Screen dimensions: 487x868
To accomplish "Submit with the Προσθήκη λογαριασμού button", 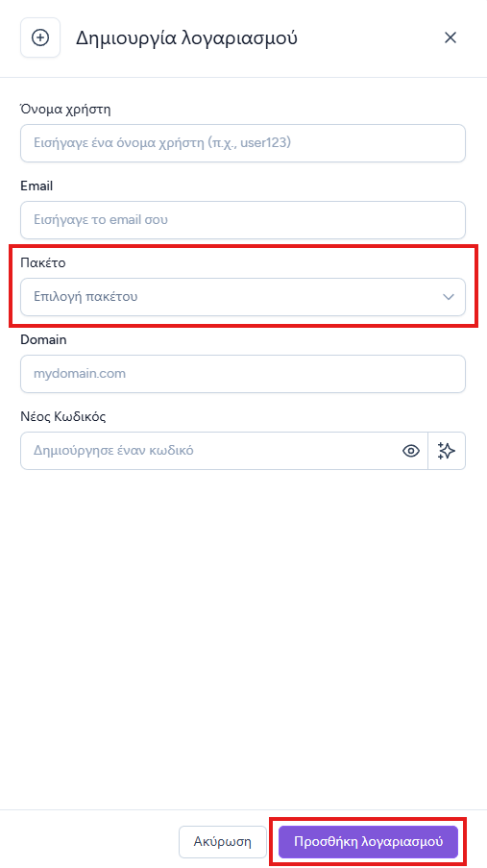I will (x=369, y=842).
